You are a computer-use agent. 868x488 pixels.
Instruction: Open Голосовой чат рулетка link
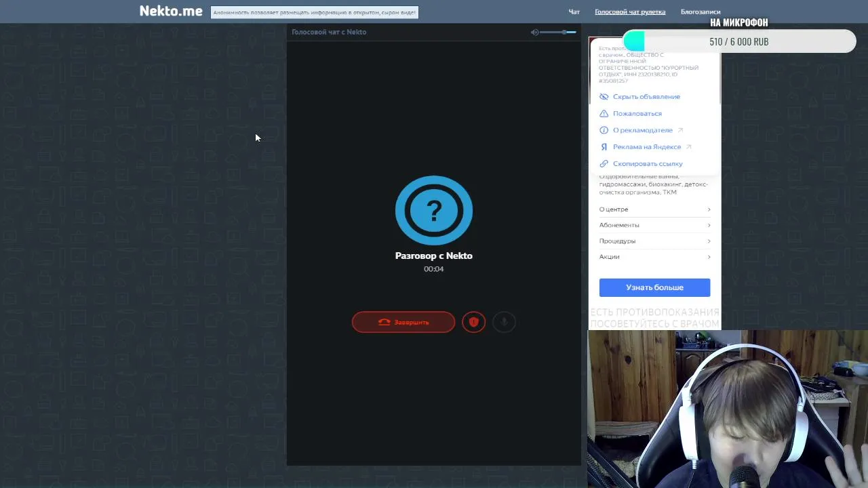pyautogui.click(x=630, y=12)
